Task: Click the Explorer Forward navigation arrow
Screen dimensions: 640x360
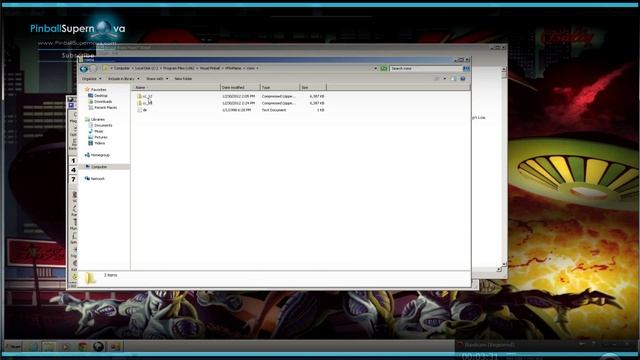Action: tap(93, 69)
